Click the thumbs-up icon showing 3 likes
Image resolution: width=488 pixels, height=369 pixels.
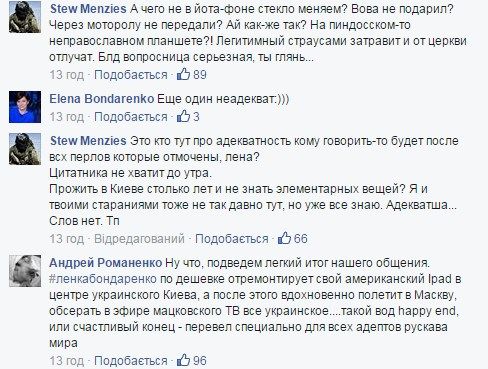click(183, 116)
